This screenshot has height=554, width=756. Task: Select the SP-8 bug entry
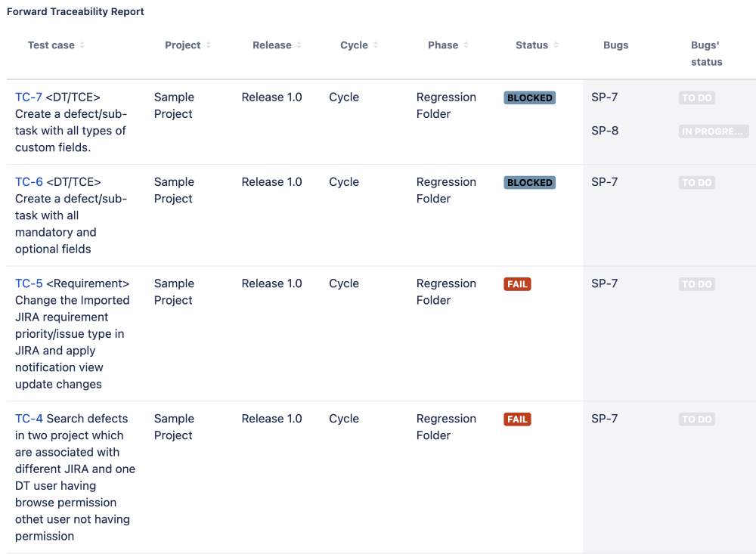point(605,131)
